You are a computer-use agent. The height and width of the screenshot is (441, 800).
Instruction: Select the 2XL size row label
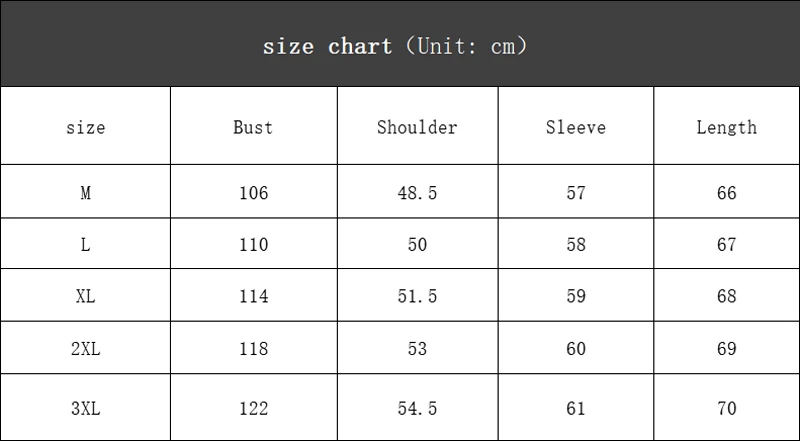[85, 348]
